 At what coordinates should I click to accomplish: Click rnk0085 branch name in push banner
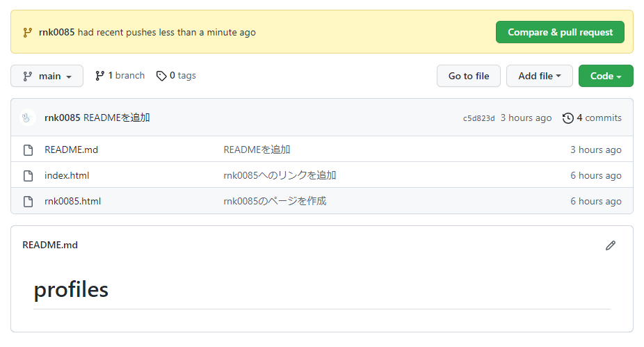point(56,32)
